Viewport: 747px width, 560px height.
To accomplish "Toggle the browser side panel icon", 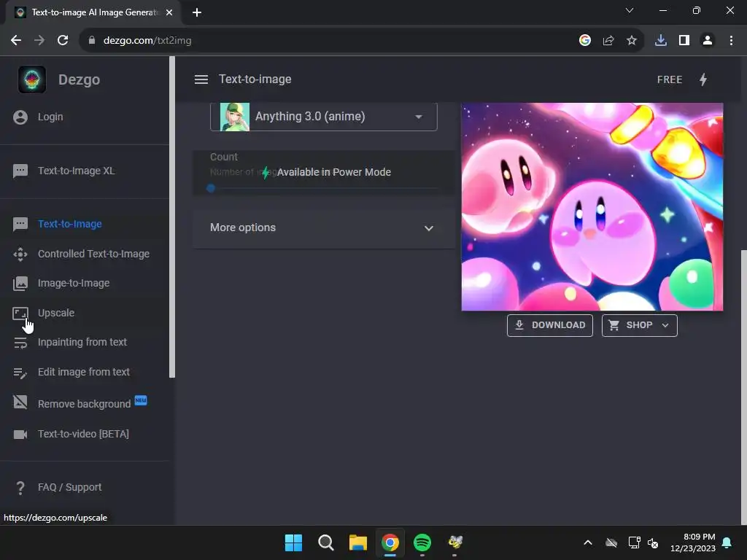I will pyautogui.click(x=684, y=41).
